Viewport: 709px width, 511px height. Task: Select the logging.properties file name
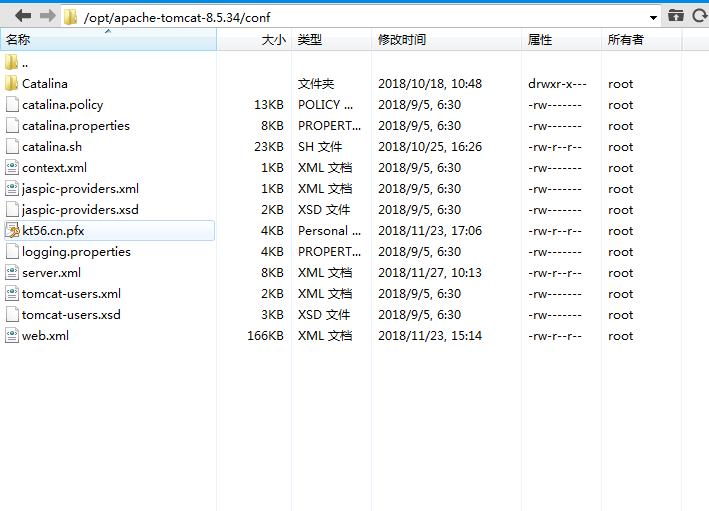coord(76,252)
